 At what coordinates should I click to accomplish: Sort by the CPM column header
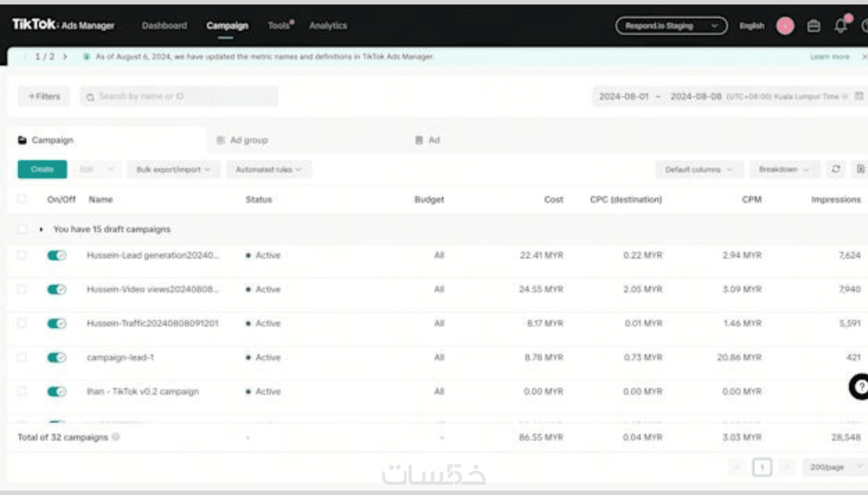tap(752, 200)
